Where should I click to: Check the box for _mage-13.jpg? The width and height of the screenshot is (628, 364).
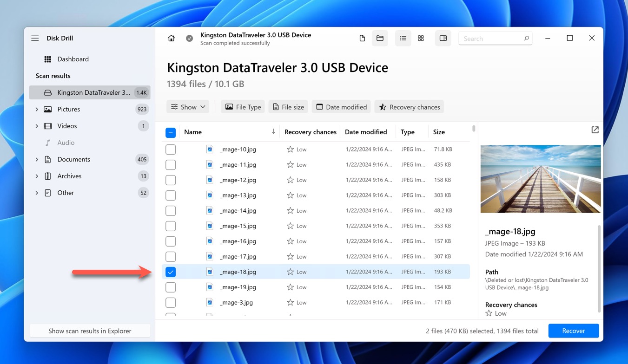tap(171, 195)
